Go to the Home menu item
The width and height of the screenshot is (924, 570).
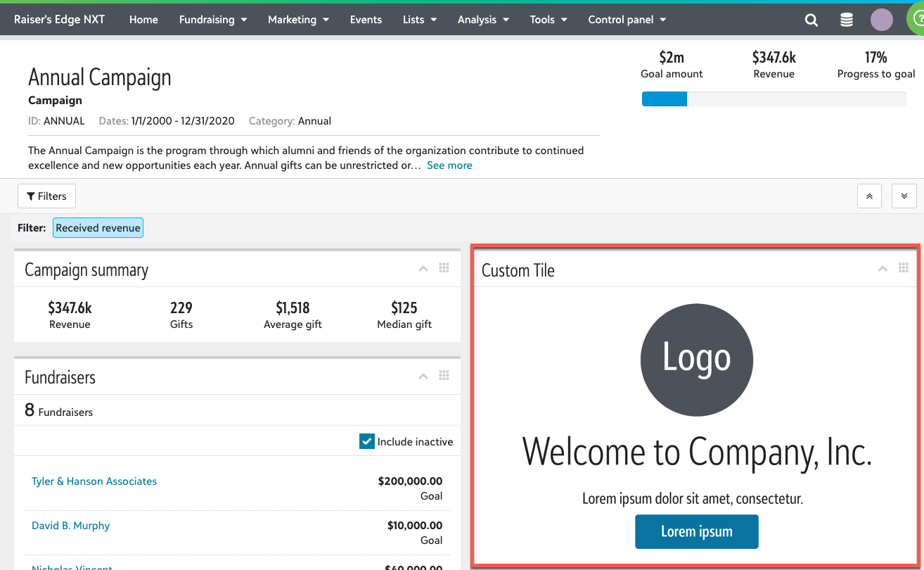pos(143,20)
